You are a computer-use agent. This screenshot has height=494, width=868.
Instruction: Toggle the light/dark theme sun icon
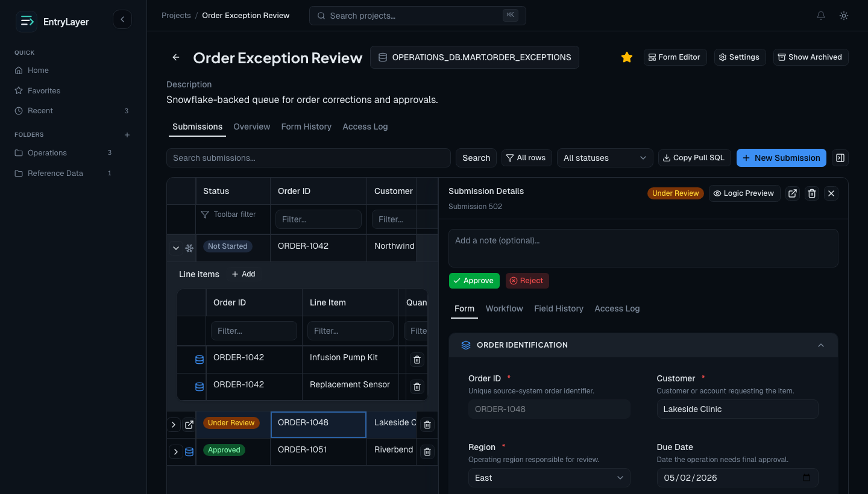844,16
